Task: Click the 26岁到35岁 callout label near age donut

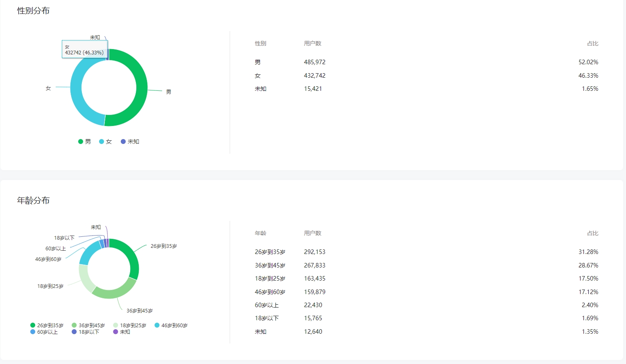Action: coord(164,246)
